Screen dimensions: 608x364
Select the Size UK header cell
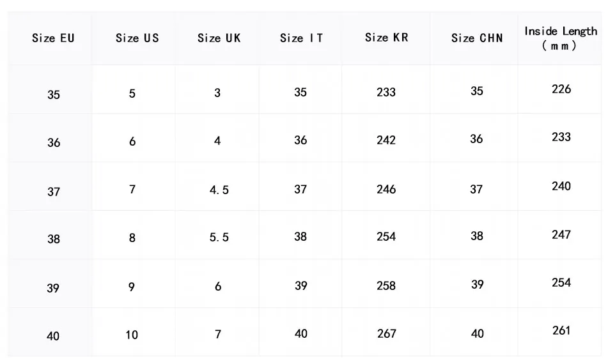coord(219,38)
